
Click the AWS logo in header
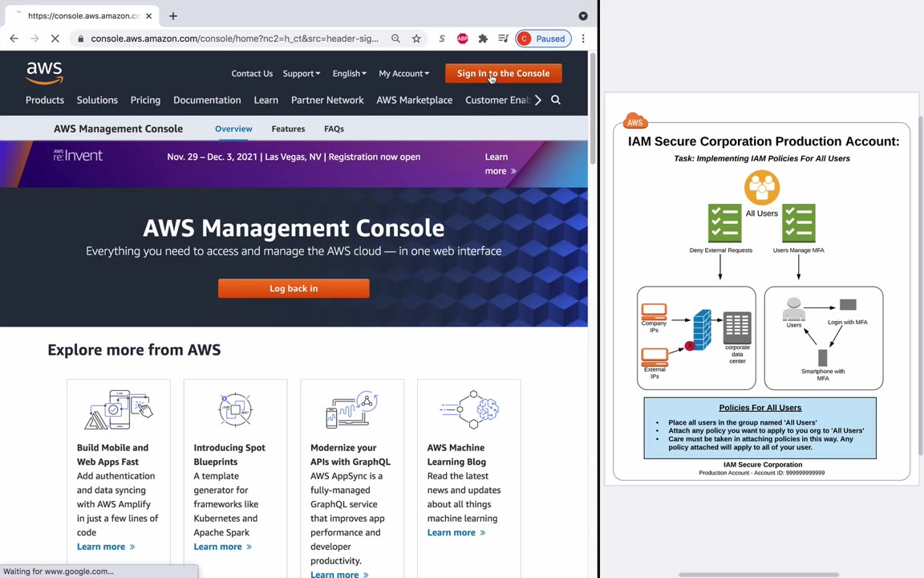pos(44,72)
